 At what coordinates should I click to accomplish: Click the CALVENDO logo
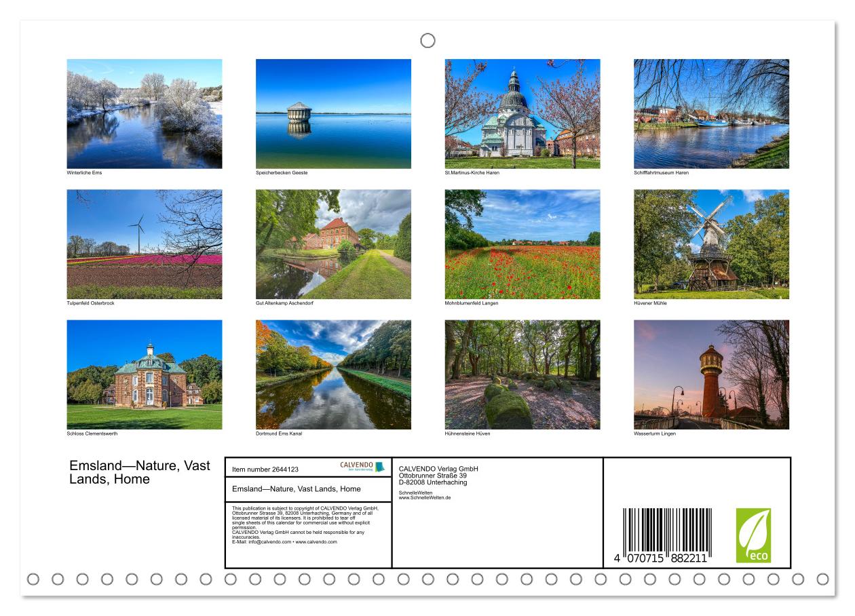point(362,467)
